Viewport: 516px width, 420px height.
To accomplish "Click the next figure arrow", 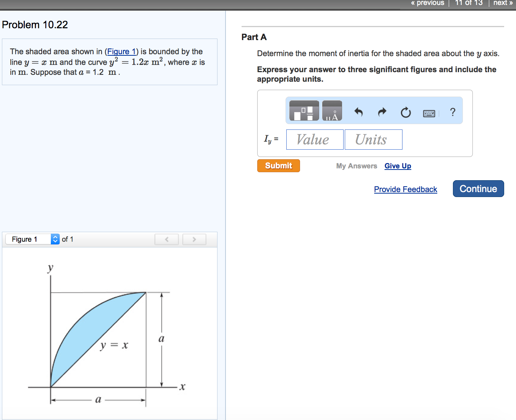I will [194, 239].
